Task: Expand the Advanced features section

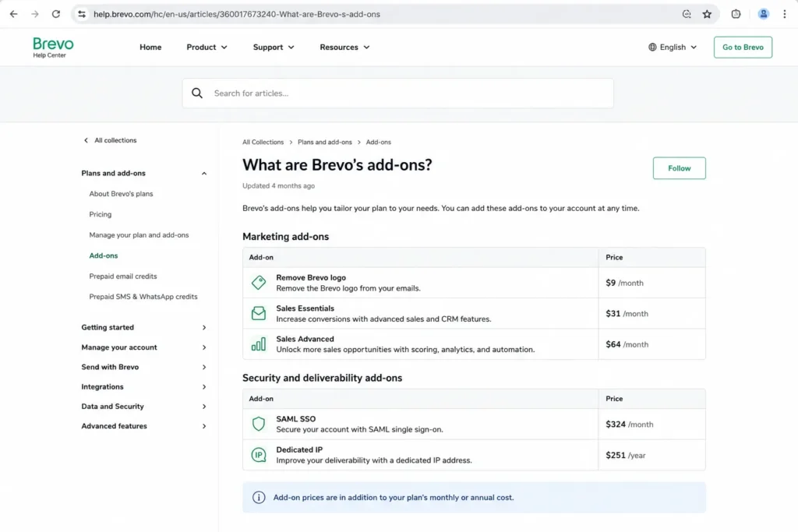Action: [x=144, y=426]
